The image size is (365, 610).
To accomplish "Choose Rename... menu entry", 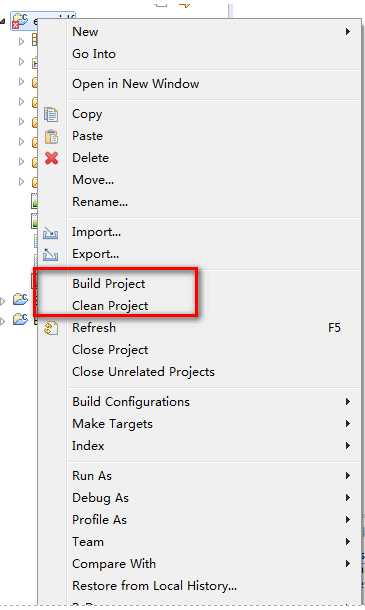I will click(x=100, y=202).
